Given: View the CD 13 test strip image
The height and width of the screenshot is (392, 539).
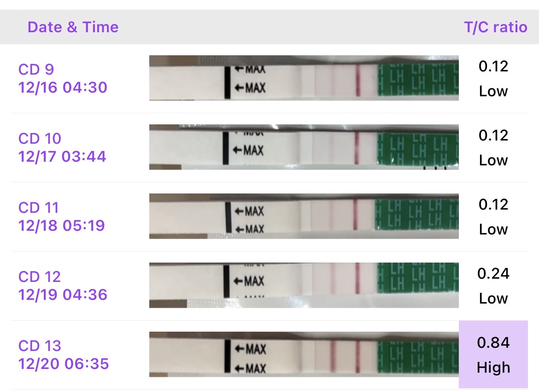Looking at the screenshot, I should tap(304, 354).
